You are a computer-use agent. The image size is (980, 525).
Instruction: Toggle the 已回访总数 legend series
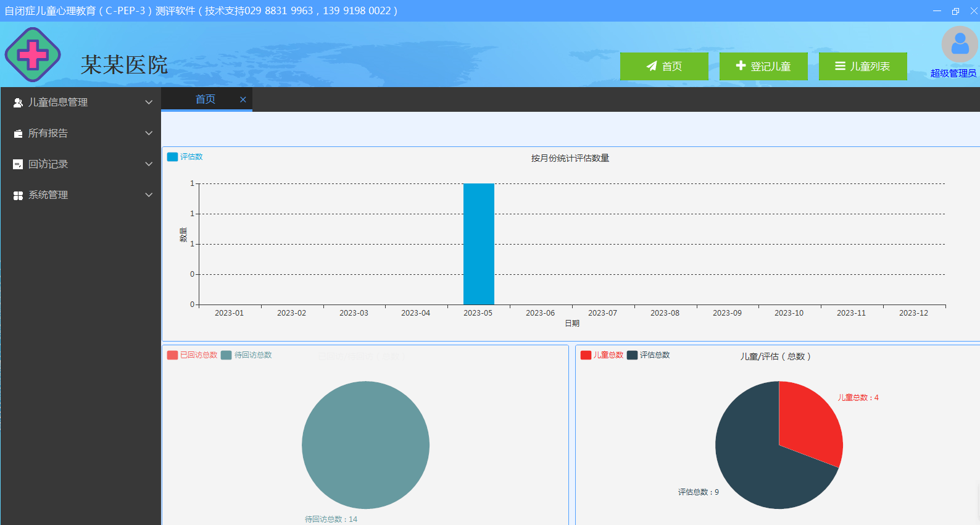coord(192,355)
